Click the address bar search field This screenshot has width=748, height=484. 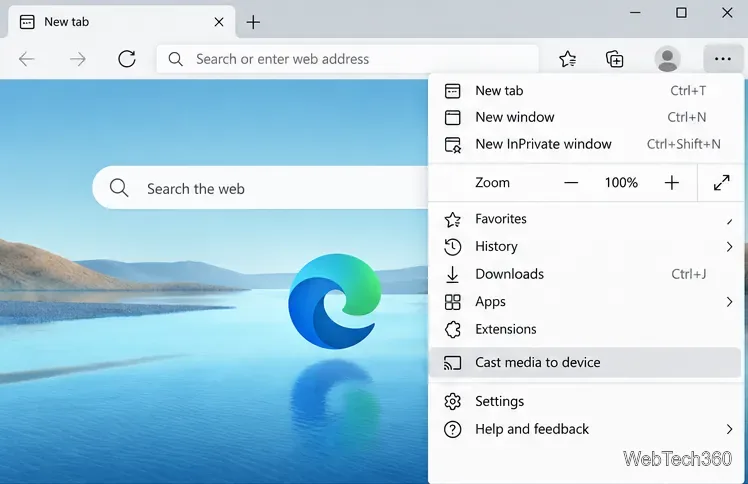point(348,59)
